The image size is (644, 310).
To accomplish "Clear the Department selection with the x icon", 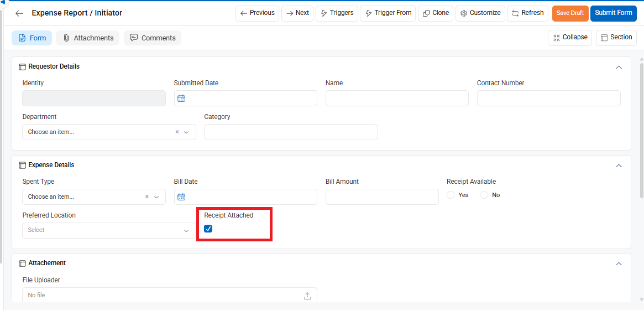I will click(x=177, y=132).
